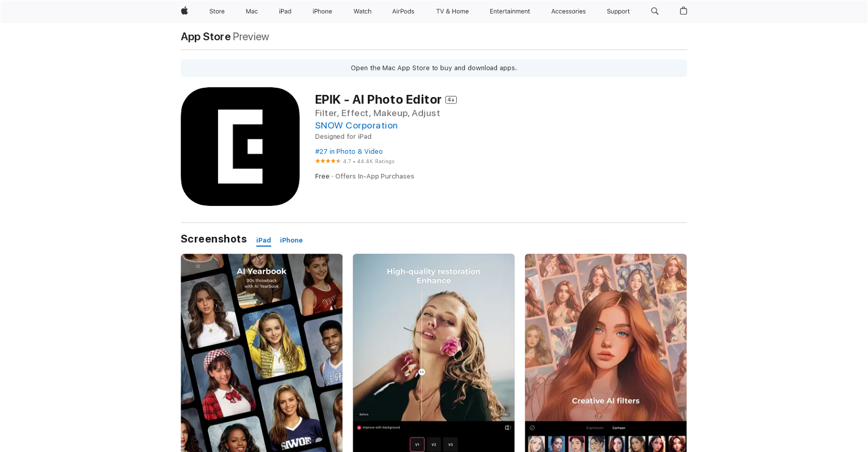Click the App Store heading link

click(206, 36)
